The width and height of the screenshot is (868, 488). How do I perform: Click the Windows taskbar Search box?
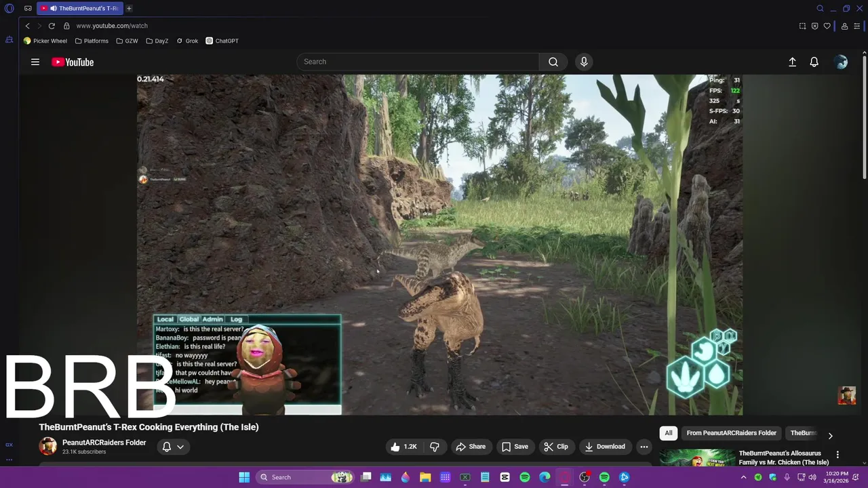[305, 477]
